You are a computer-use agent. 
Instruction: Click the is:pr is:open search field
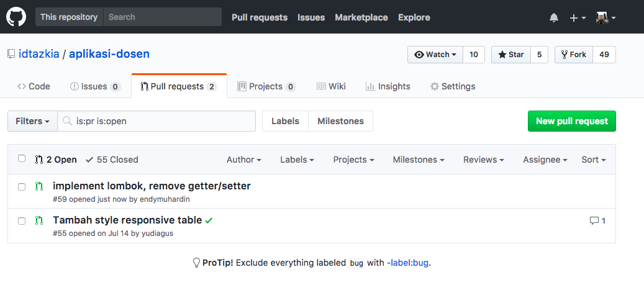point(156,121)
